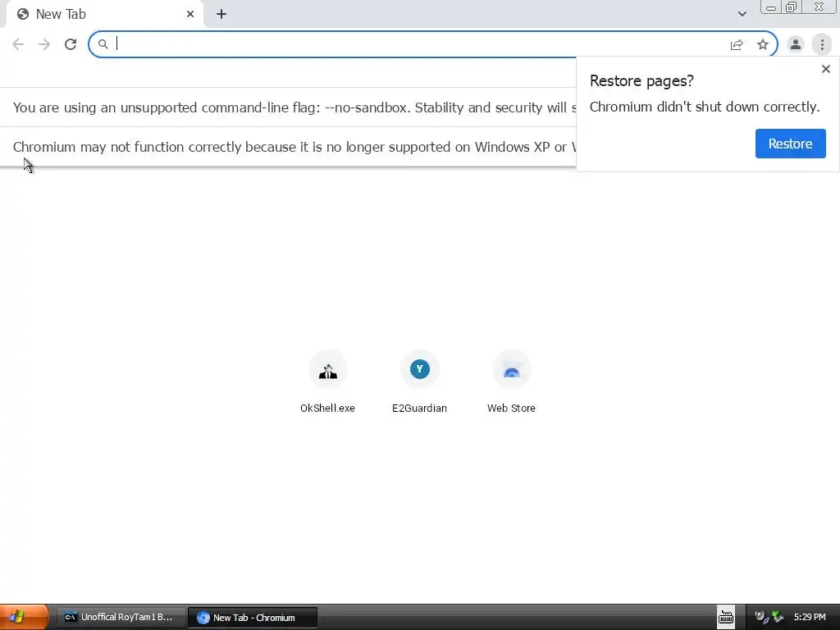Bookmark this tab with the star

click(x=763, y=44)
